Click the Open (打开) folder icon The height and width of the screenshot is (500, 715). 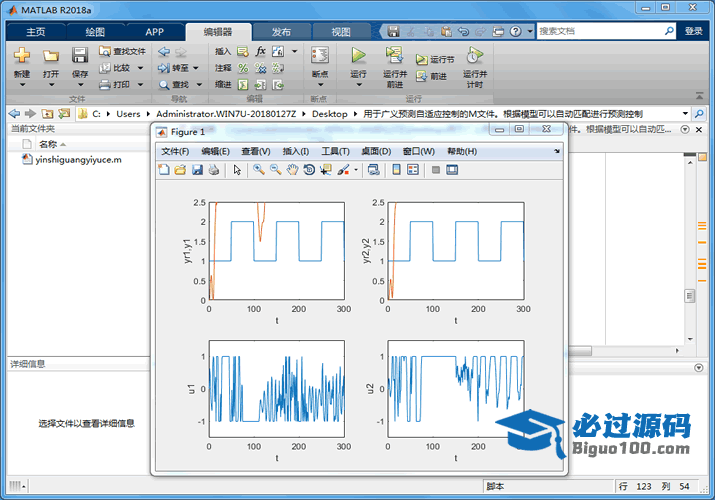pyautogui.click(x=51, y=56)
